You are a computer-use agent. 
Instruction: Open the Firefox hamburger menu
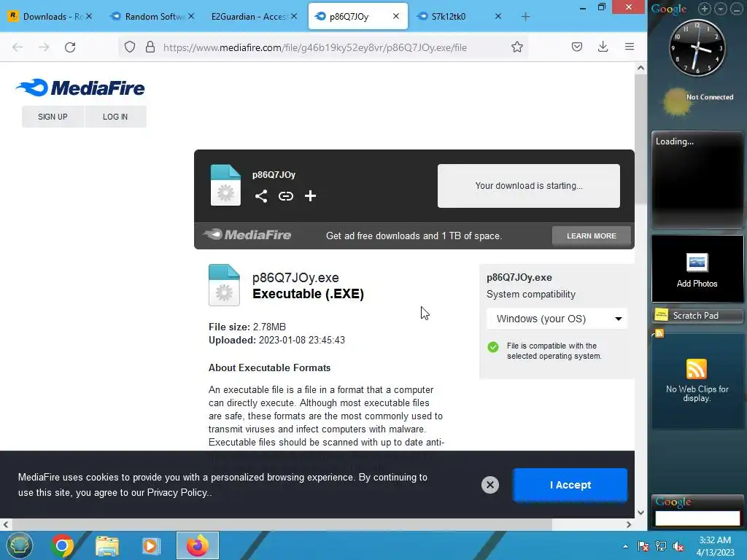[630, 46]
